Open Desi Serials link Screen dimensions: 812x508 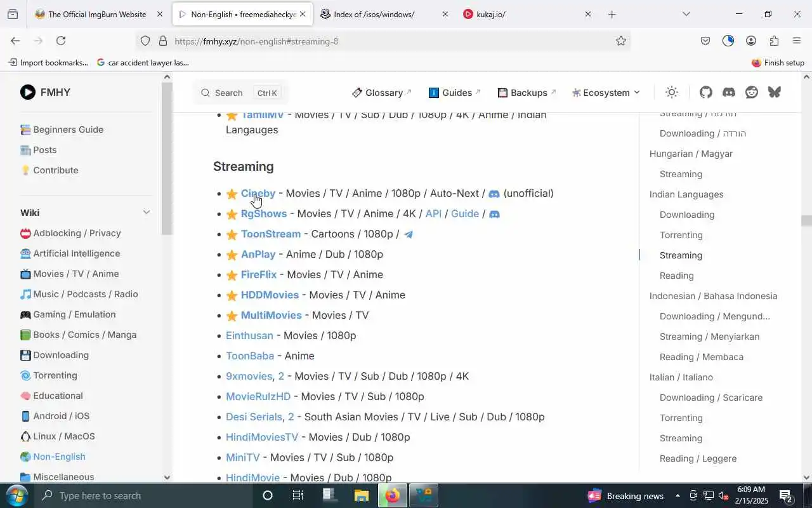[254, 417]
